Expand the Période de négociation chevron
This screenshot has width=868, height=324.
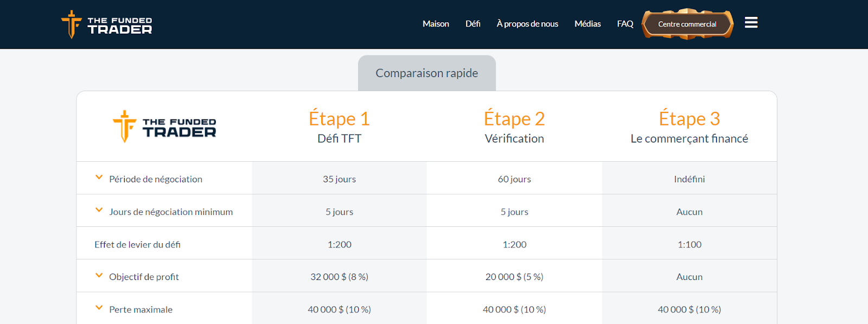click(99, 177)
